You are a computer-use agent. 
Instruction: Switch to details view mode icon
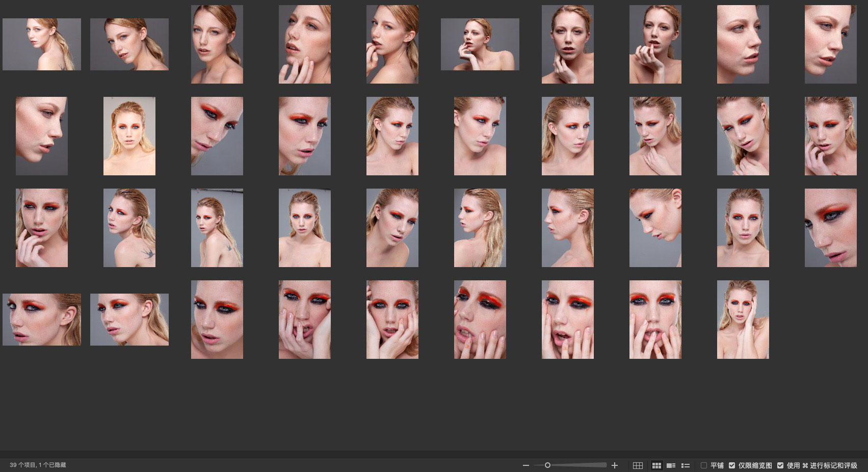pyautogui.click(x=671, y=465)
